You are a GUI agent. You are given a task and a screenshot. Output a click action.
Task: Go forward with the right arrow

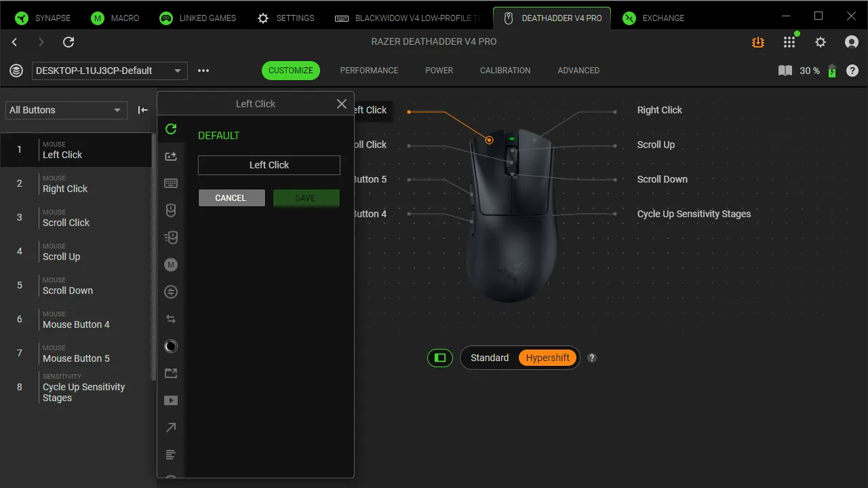(x=41, y=42)
